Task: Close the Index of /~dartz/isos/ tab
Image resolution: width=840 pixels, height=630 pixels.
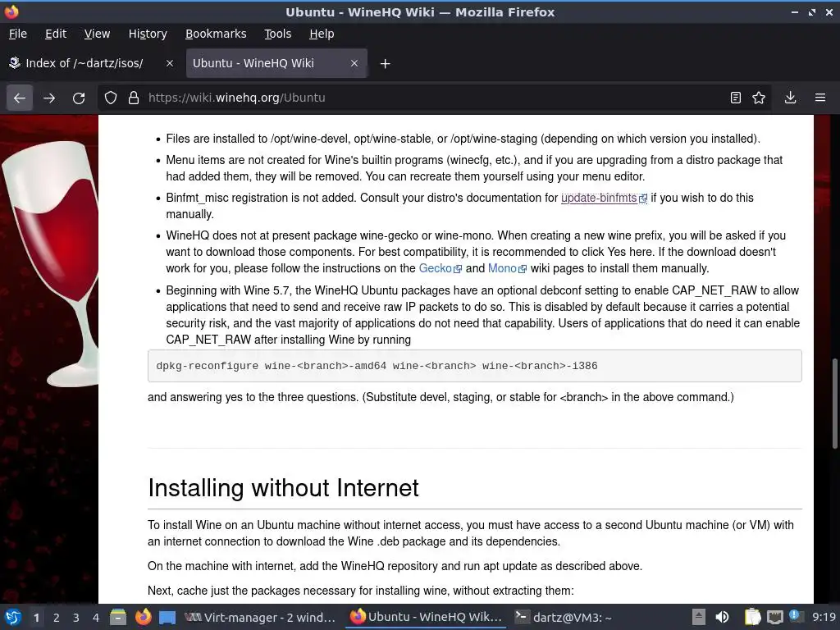Action: [169, 63]
